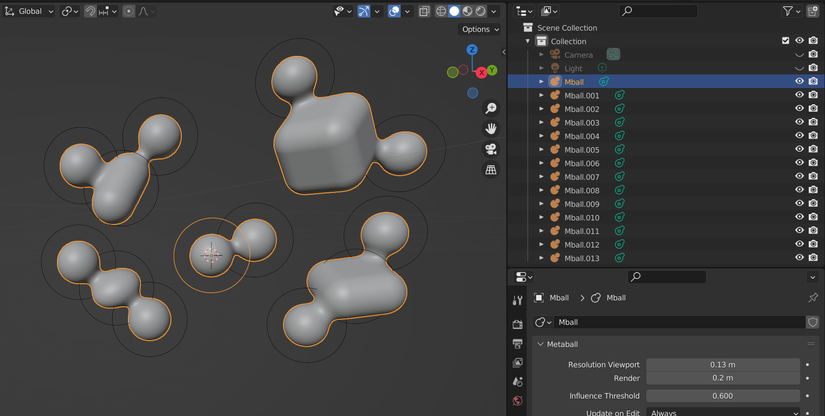
Task: Open the viewport Options menu
Action: (x=480, y=29)
